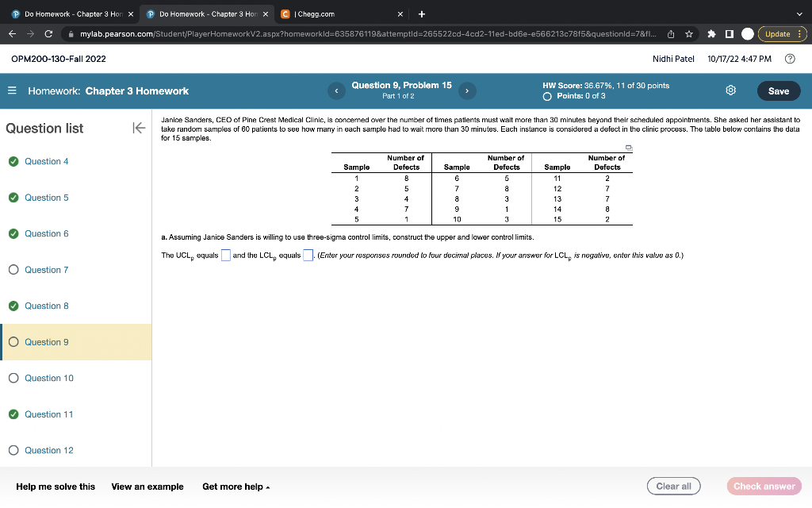Image resolution: width=812 pixels, height=508 pixels.
Task: Close the first Do Homework tab
Action: coord(131,14)
